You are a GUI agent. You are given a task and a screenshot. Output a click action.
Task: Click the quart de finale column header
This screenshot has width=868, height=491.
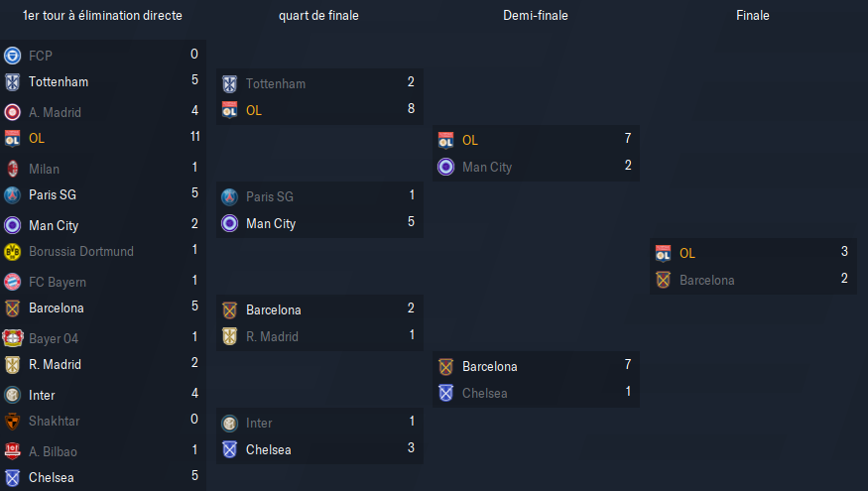(318, 16)
